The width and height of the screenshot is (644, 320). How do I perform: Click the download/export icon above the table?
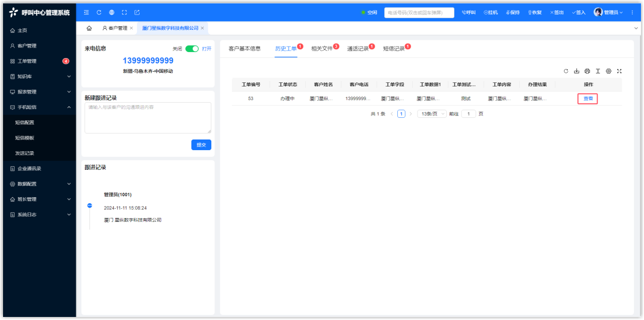(577, 71)
